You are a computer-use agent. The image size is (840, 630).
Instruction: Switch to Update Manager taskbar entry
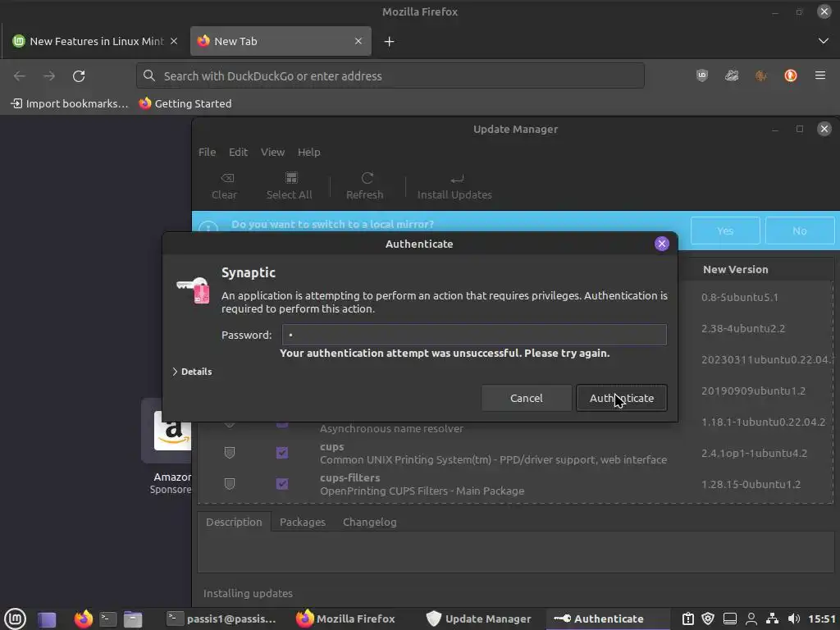pyautogui.click(x=478, y=619)
